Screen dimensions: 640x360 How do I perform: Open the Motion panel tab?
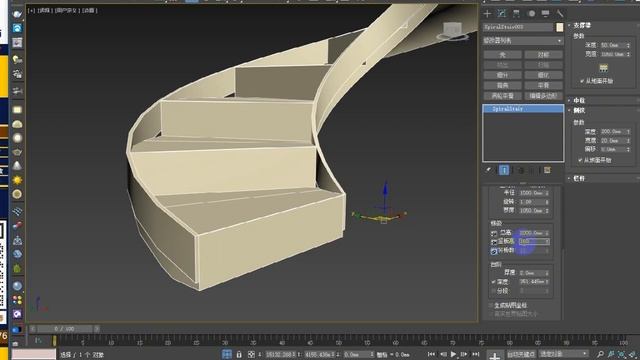531,13
